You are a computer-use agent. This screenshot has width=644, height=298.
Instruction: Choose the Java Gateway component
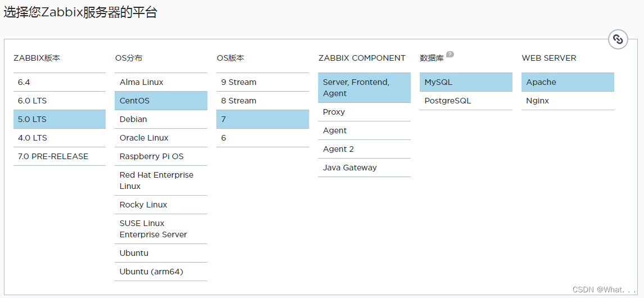coord(364,168)
